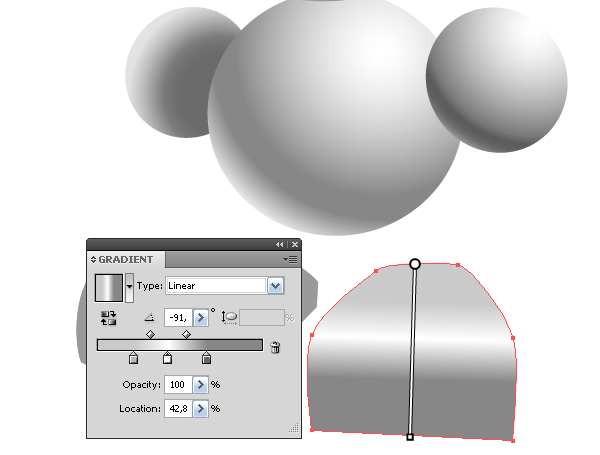Screen dimensions: 600x455
Task: Expand the angle value arrow menu
Action: (x=201, y=318)
